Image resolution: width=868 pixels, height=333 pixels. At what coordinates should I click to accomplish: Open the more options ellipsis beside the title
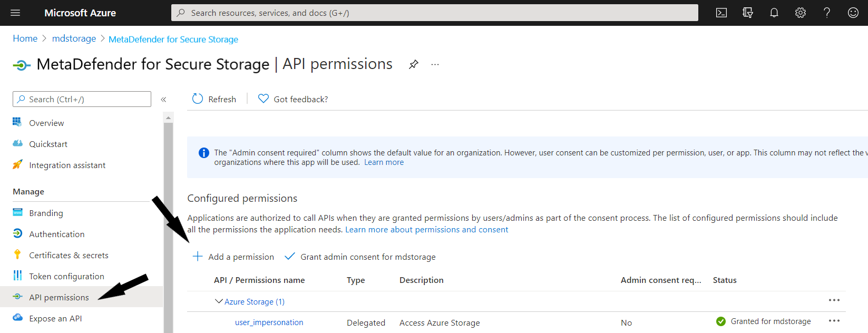435,64
